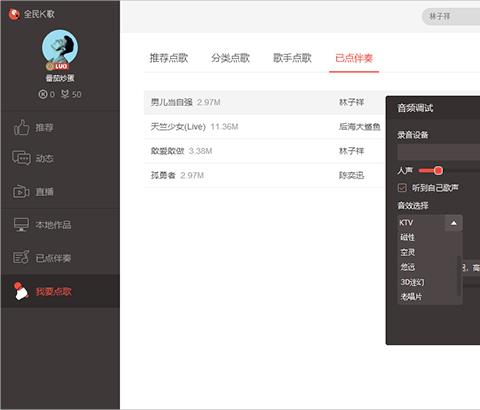Select the song 天竺少女(Live)
This screenshot has height=410, width=480.
pos(178,127)
